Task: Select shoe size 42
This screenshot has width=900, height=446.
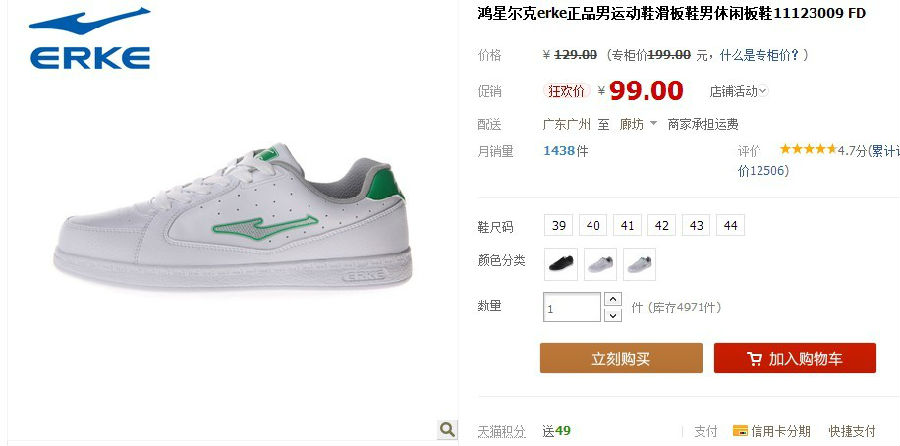Action: 662,226
